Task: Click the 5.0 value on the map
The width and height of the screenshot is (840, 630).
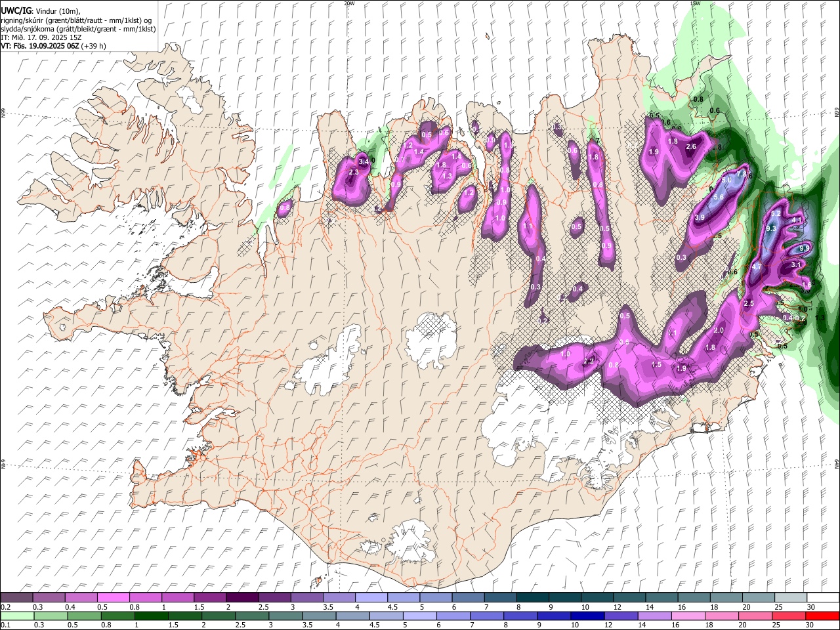Action: coord(726,179)
